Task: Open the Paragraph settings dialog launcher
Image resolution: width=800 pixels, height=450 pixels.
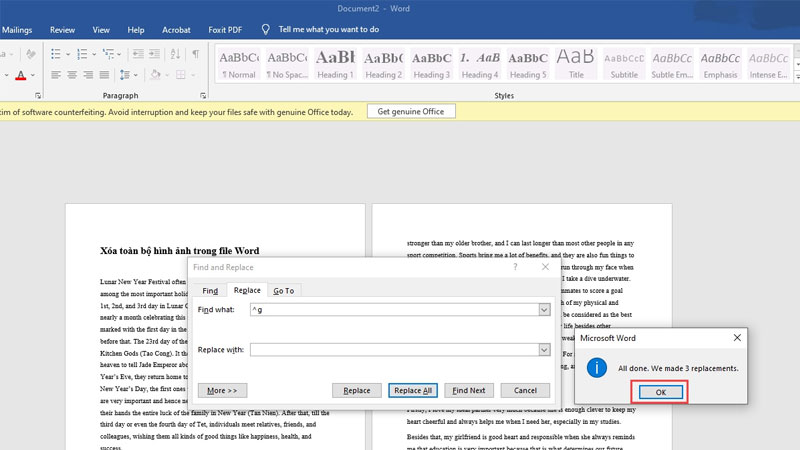Action: click(205, 96)
